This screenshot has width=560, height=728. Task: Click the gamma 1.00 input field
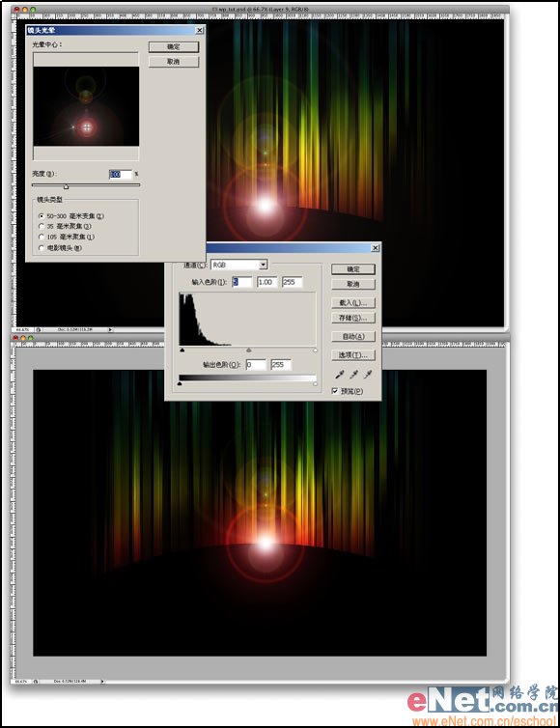click(267, 282)
